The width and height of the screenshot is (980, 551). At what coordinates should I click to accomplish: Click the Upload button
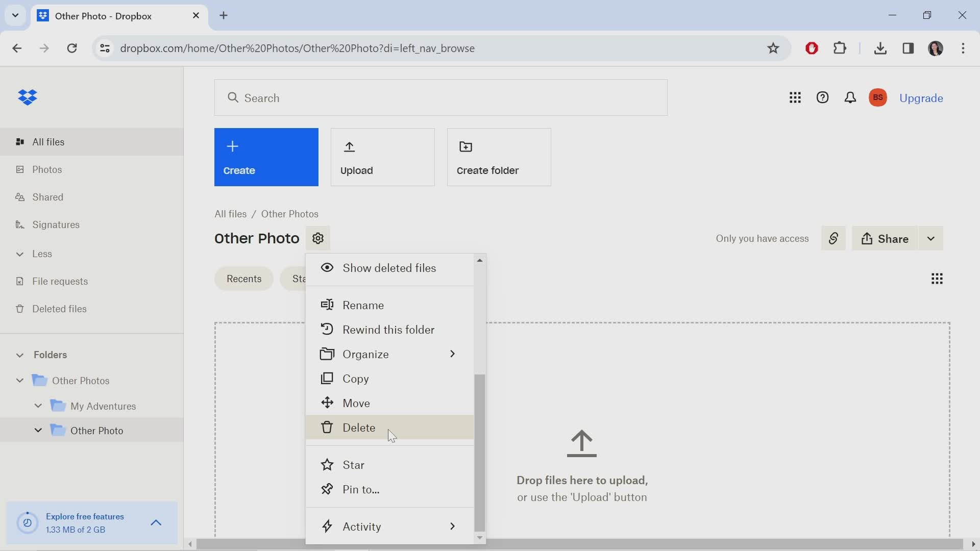point(382,157)
